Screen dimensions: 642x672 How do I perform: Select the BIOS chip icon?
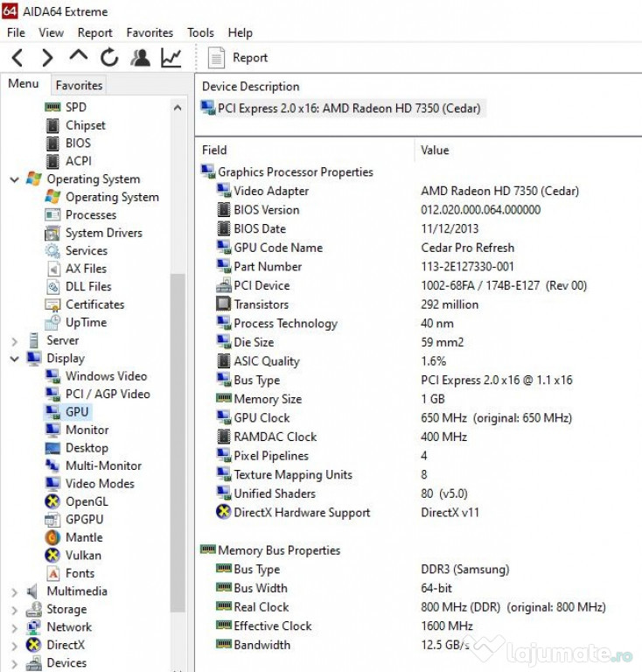52,143
